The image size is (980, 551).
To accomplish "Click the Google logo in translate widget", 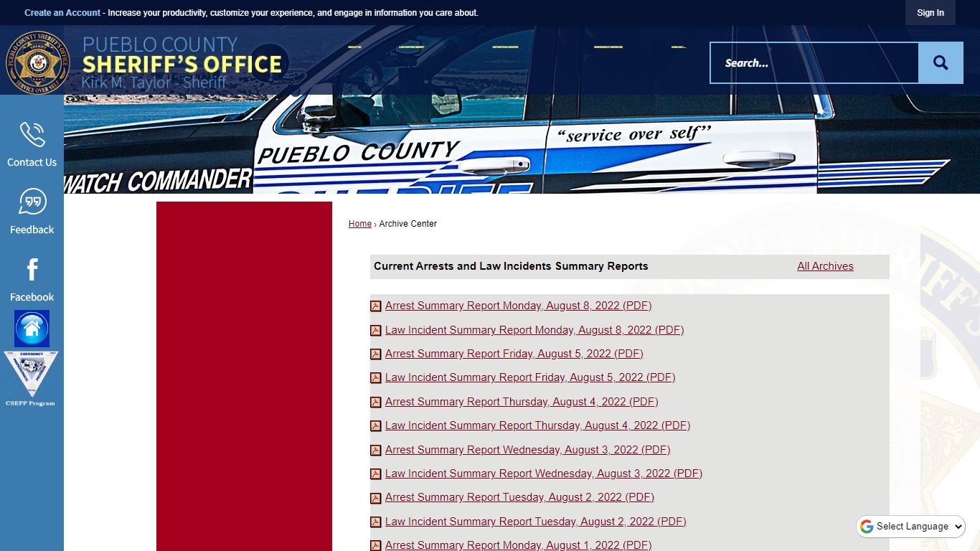I will point(867,527).
